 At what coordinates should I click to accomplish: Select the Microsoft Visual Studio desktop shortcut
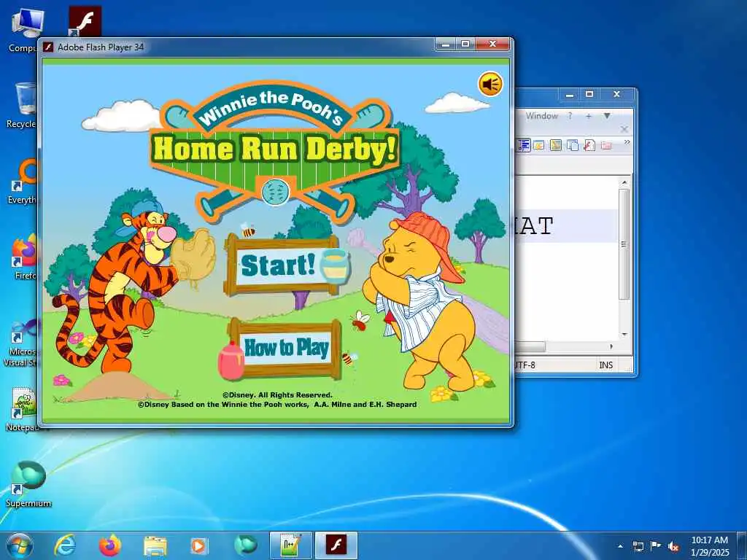pos(21,343)
